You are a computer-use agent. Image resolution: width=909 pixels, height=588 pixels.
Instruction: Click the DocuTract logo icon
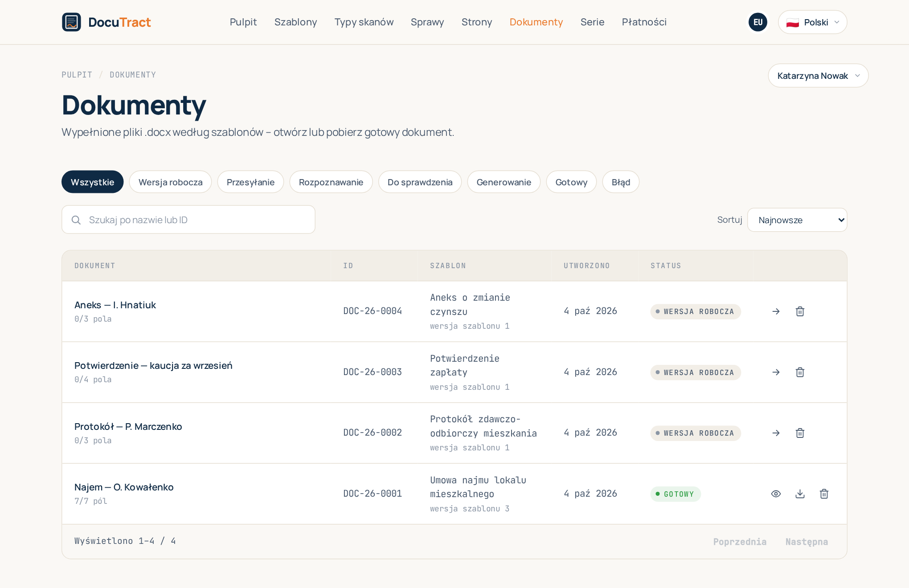click(71, 22)
